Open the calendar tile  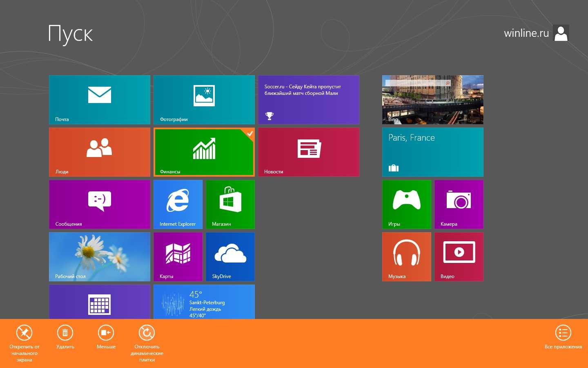click(x=100, y=302)
